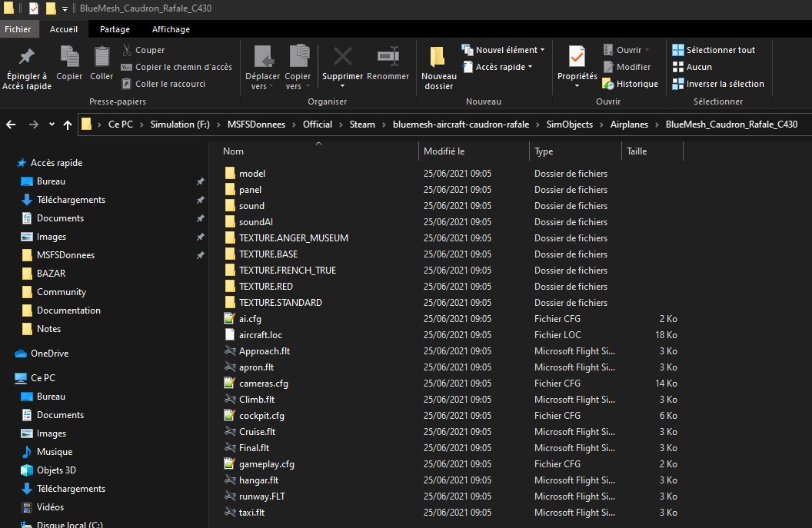The image size is (812, 528).
Task: Select the gameplay.cfg file
Action: (x=267, y=464)
